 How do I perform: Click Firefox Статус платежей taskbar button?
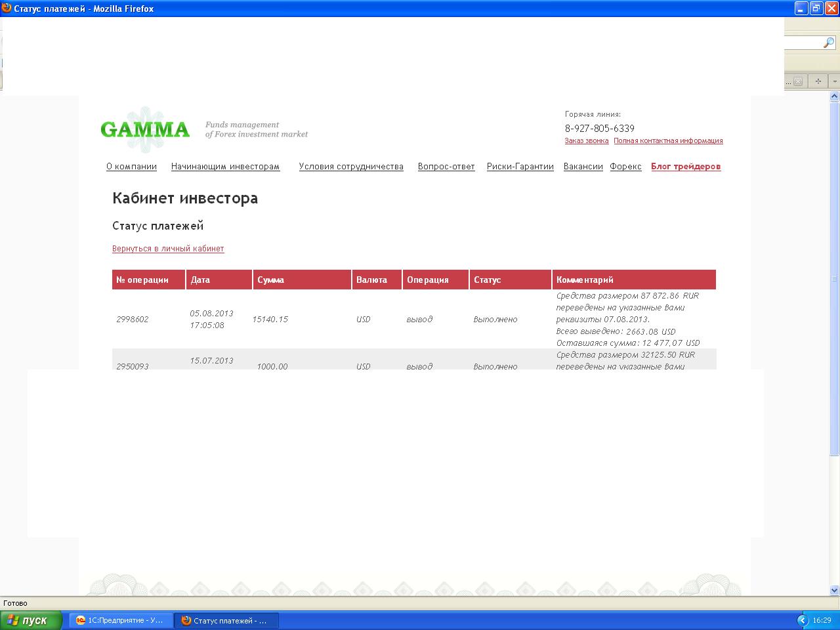coord(226,620)
